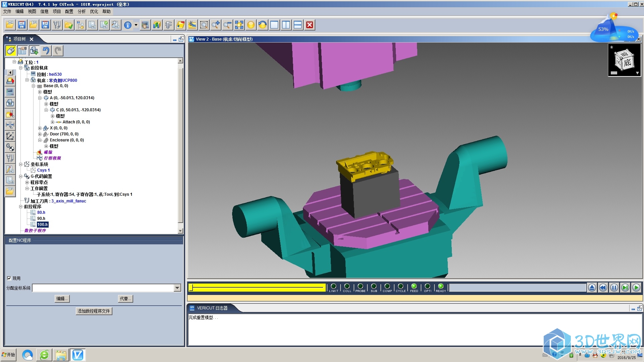Toggle the COLL status light
The height and width of the screenshot is (362, 644).
click(347, 287)
